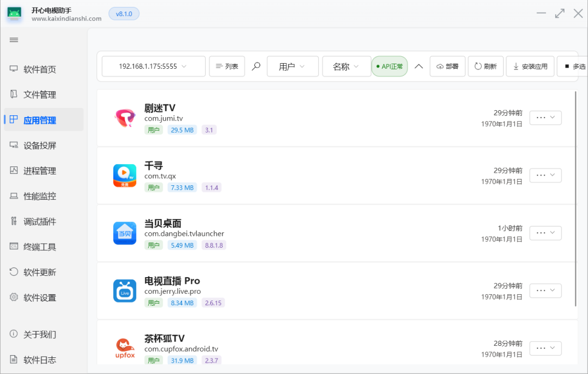Toggle the 多选 multi-select button

point(574,67)
